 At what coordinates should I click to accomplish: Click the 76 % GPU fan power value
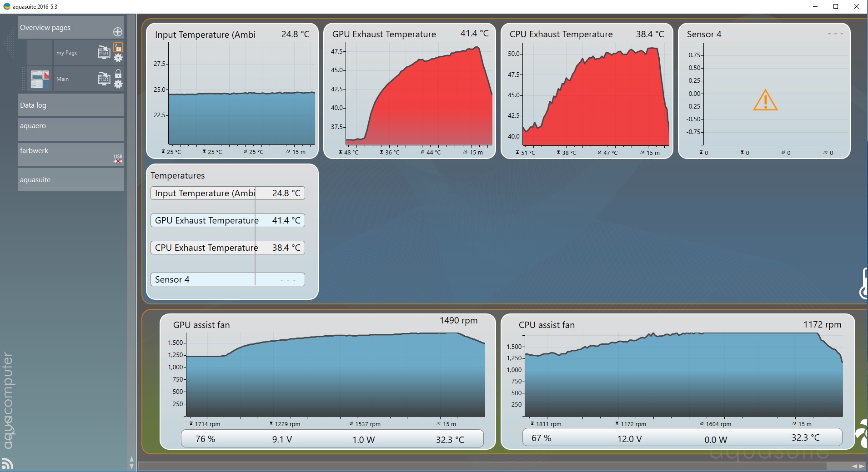pos(205,439)
